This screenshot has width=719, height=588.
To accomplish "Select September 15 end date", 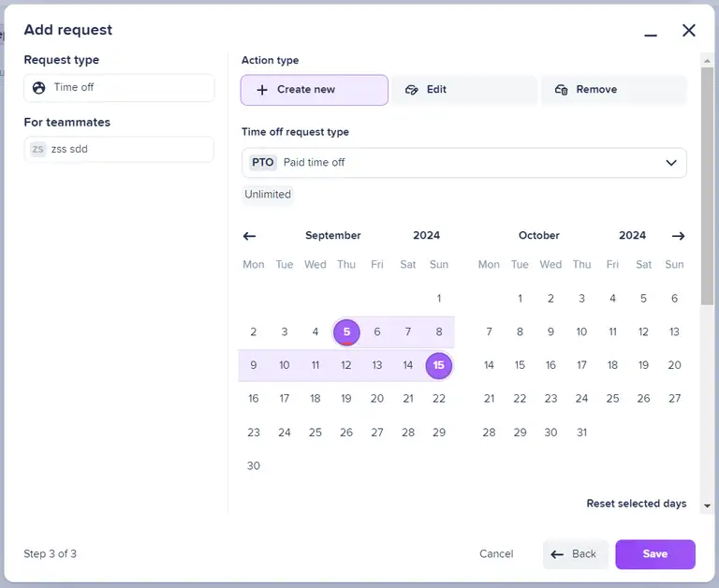I will pyautogui.click(x=438, y=365).
